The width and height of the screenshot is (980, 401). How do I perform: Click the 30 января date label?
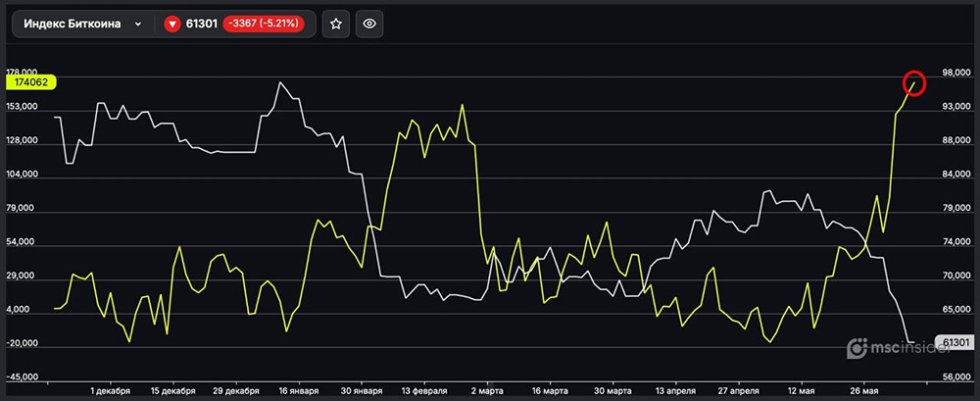[x=362, y=391]
